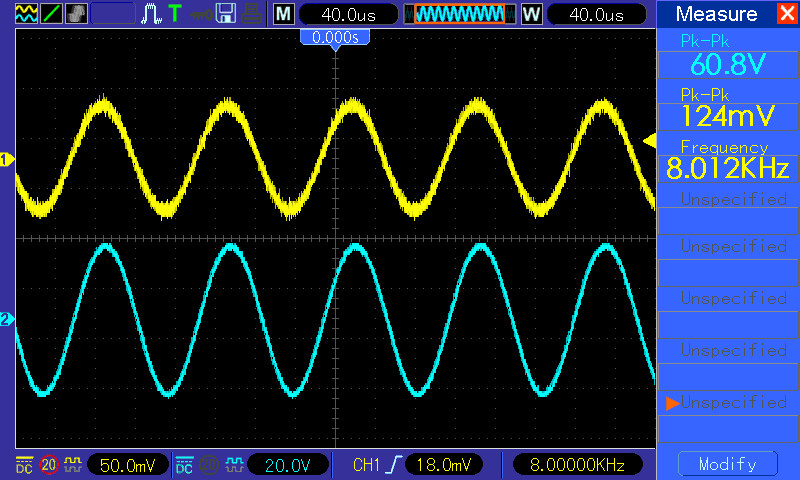
Task: Click the floppy disk save icon
Action: 227,14
